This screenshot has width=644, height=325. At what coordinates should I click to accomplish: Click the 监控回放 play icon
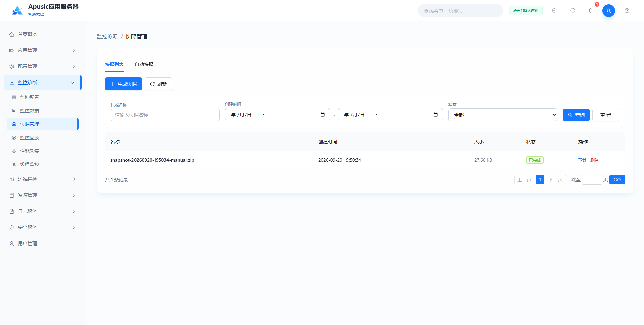[14, 138]
